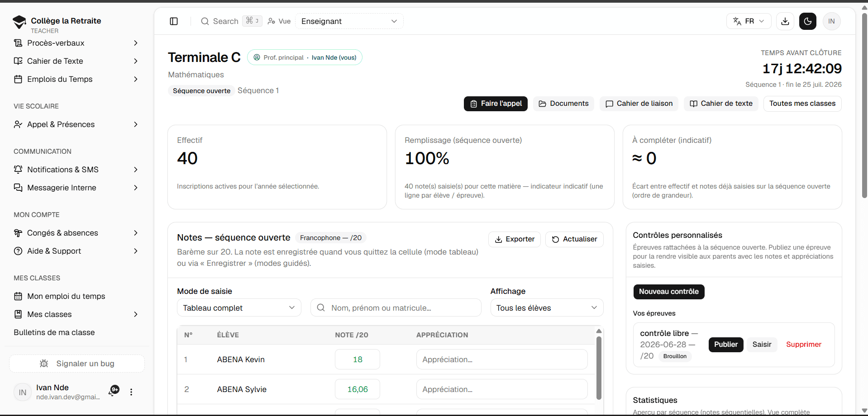Click the Exporter button
The height and width of the screenshot is (416, 868).
[x=515, y=239]
